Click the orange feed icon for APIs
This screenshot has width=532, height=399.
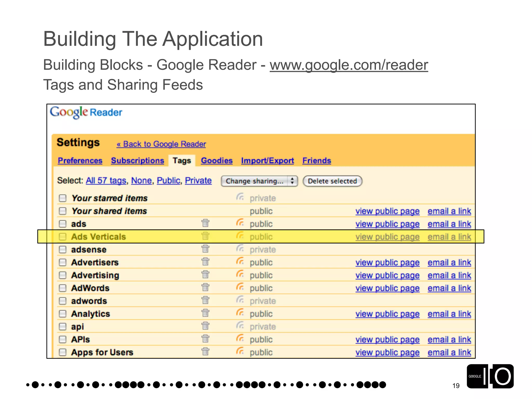(x=240, y=338)
